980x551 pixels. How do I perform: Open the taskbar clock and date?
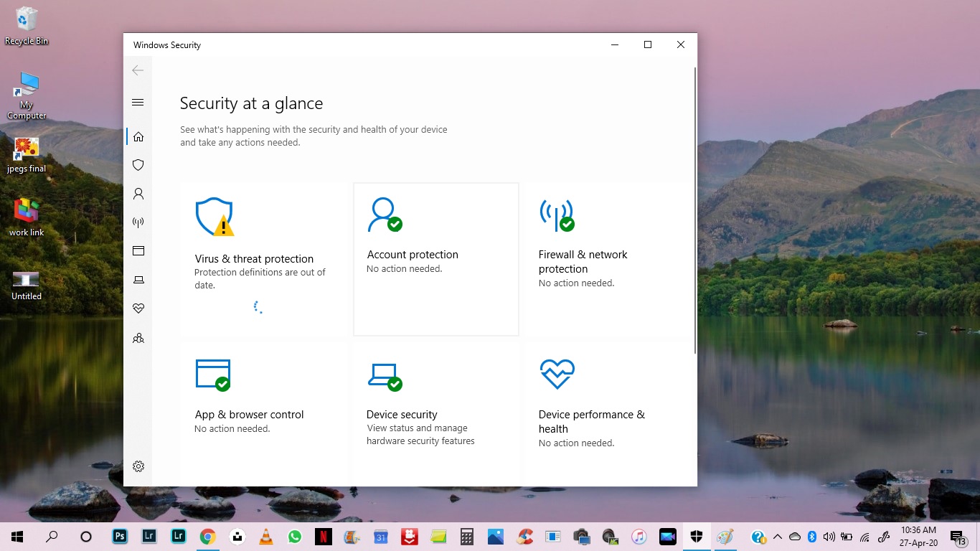[x=919, y=537]
